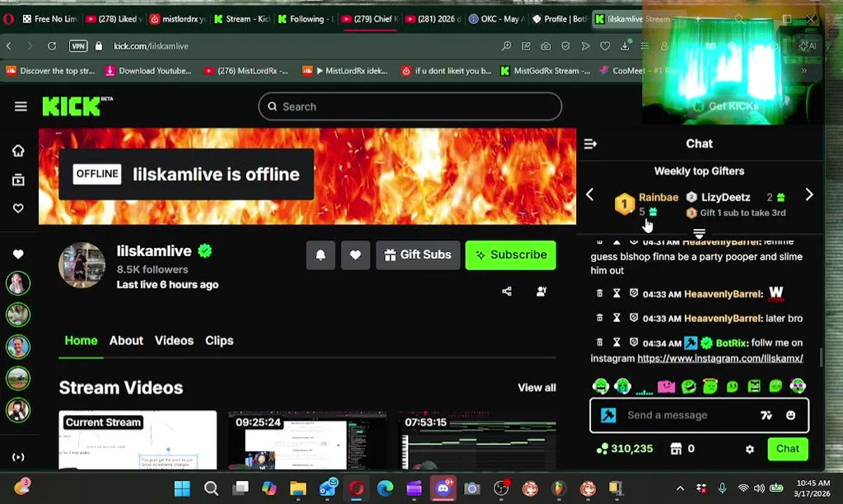Show hidden system tray icons chevron
The width and height of the screenshot is (843, 504).
click(680, 489)
